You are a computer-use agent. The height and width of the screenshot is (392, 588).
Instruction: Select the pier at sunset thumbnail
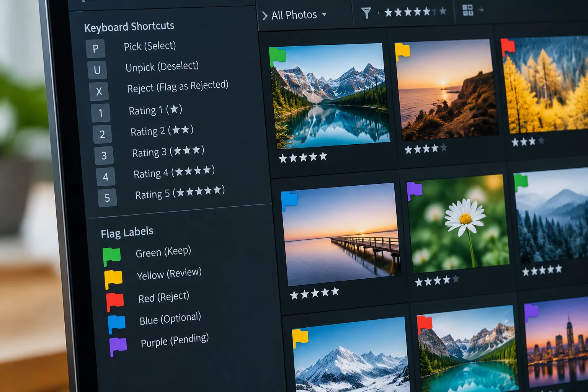(x=341, y=234)
